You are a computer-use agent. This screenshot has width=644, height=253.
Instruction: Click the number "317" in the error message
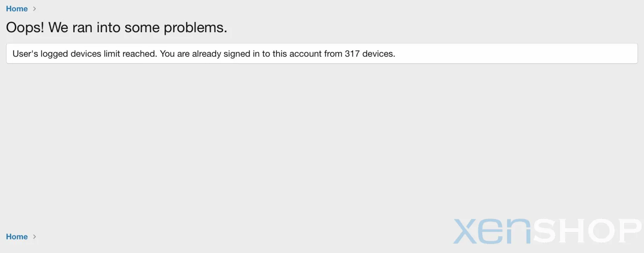point(352,54)
